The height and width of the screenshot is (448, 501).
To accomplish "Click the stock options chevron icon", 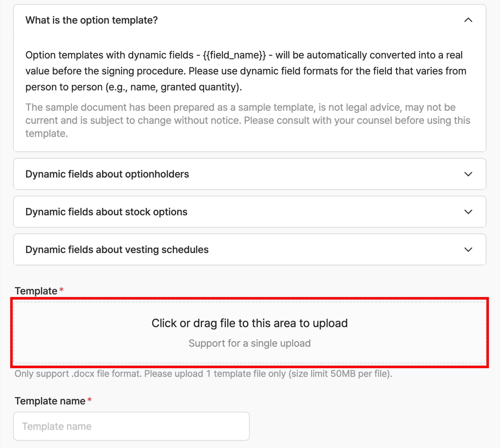I will tap(468, 212).
